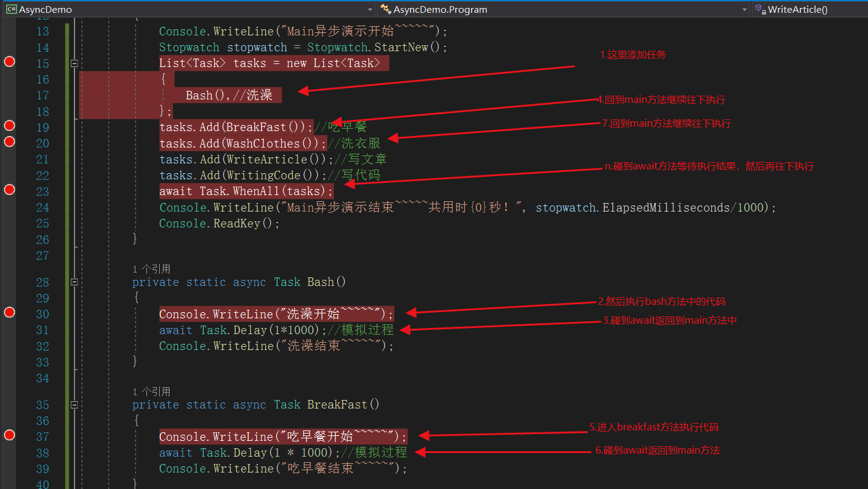Click line number 22
Image resolution: width=868 pixels, height=489 pixels.
click(x=43, y=176)
